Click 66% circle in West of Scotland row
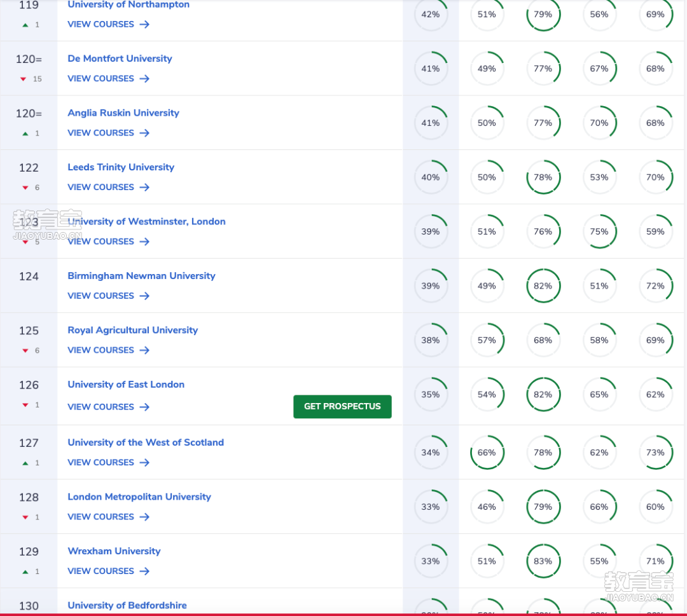Viewport: 687px width, 616px height. click(x=487, y=453)
